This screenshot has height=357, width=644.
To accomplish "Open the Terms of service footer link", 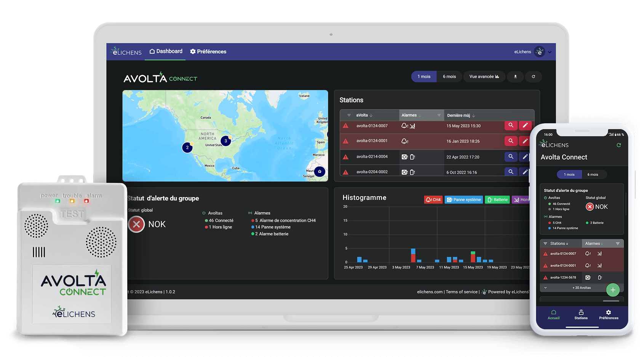I will [x=462, y=292].
